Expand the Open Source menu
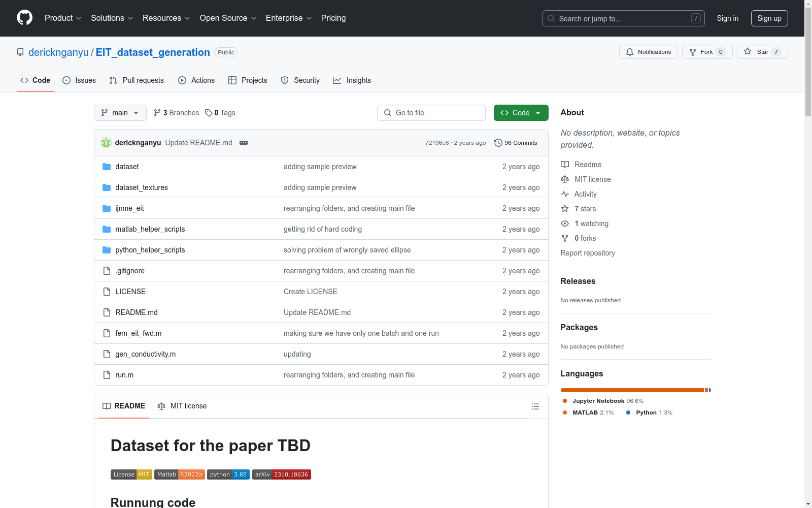812x508 pixels. pos(228,18)
